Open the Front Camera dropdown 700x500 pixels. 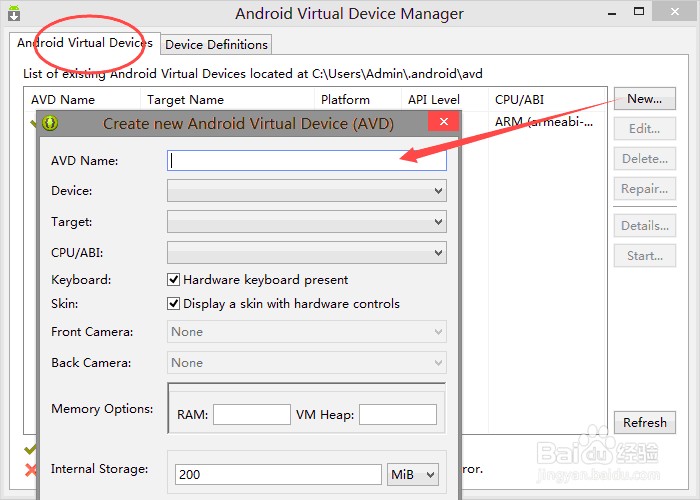[307, 332]
